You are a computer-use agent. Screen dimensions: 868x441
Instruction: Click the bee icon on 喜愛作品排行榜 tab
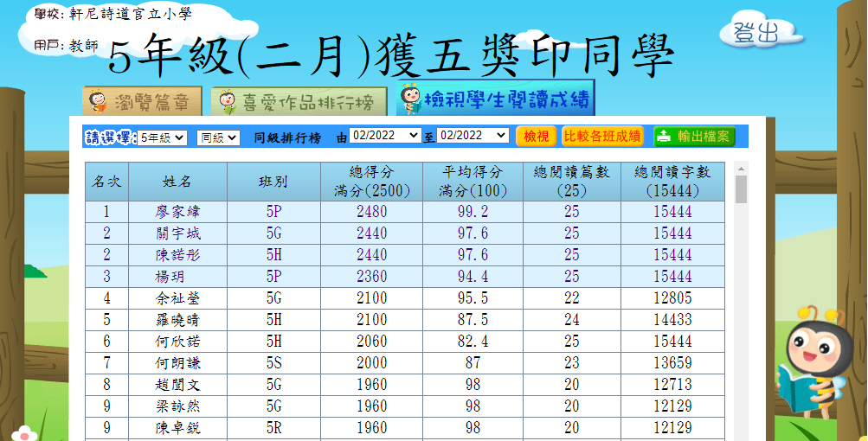coord(228,102)
